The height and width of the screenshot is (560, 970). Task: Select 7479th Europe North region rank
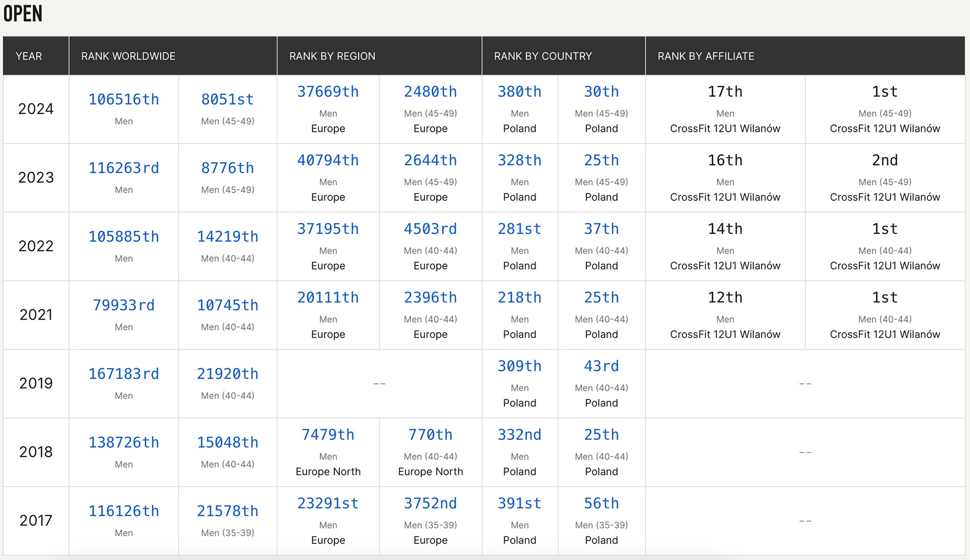tap(328, 435)
